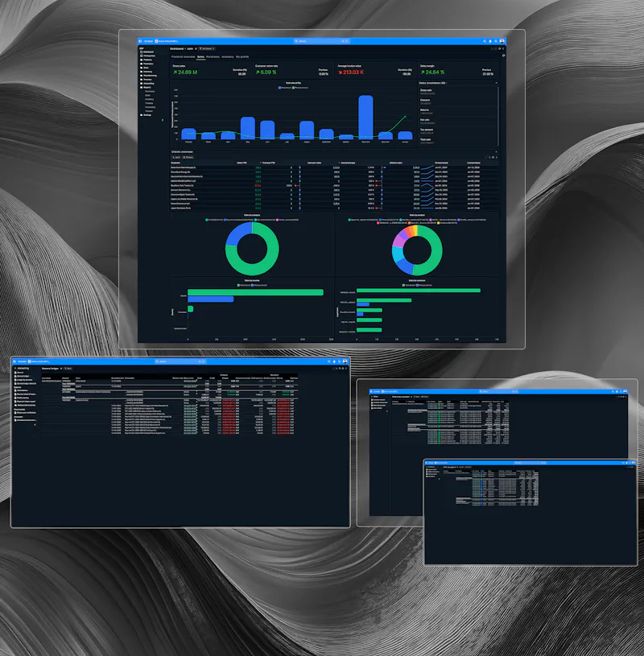Click Filters button in Clients overview
The width and height of the screenshot is (644, 656).
click(x=188, y=157)
